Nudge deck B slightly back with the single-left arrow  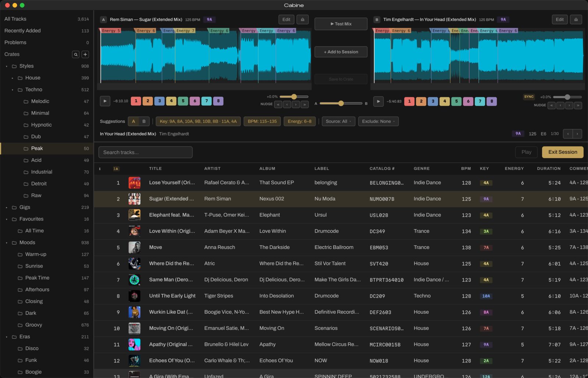560,106
